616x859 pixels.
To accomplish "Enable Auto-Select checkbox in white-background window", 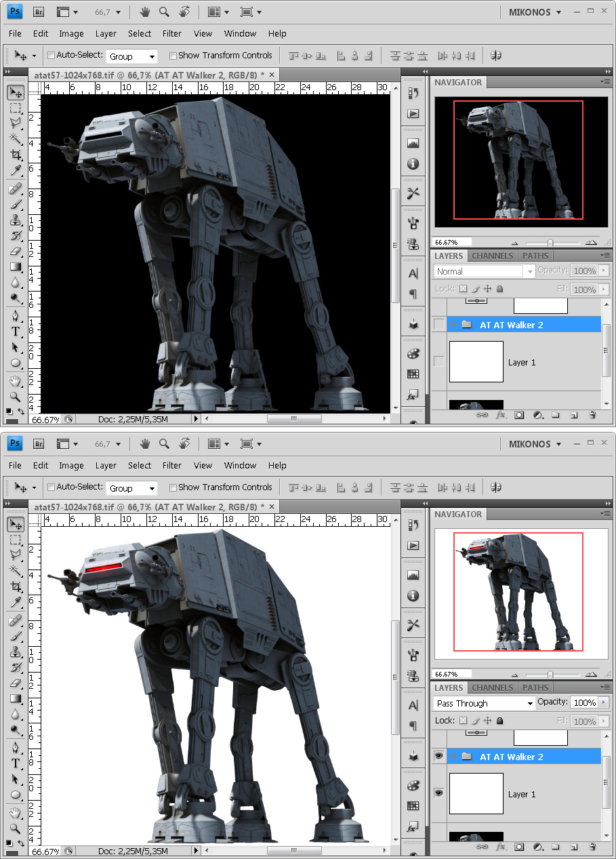I will tap(52, 487).
